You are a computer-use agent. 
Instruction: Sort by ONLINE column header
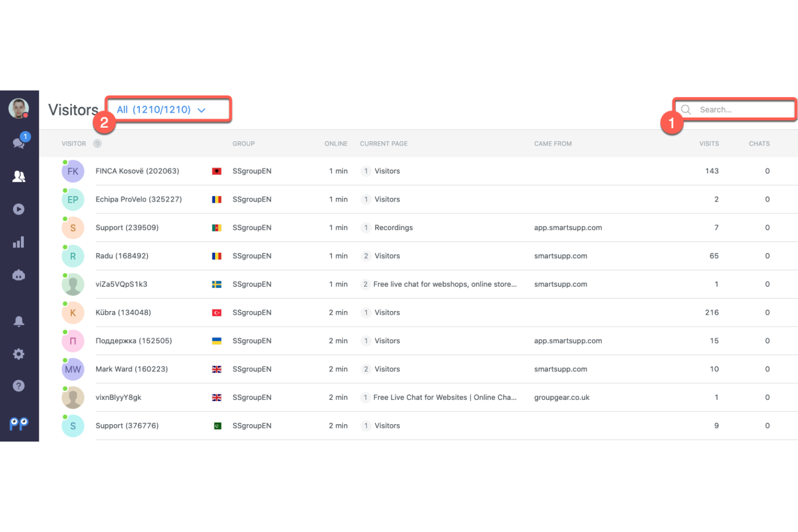click(336, 143)
